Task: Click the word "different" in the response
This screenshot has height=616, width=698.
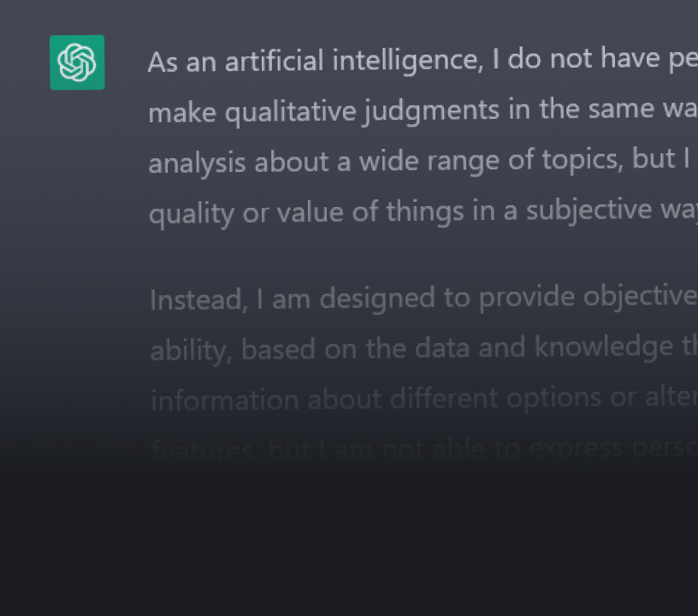Action: click(x=443, y=398)
